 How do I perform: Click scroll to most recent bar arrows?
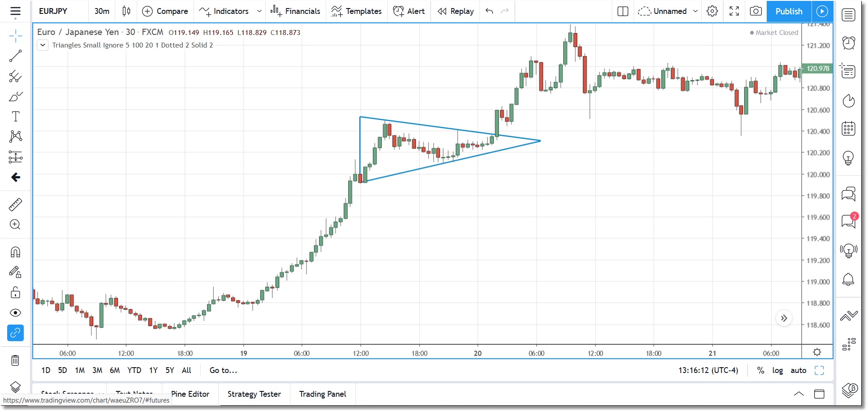(x=784, y=318)
